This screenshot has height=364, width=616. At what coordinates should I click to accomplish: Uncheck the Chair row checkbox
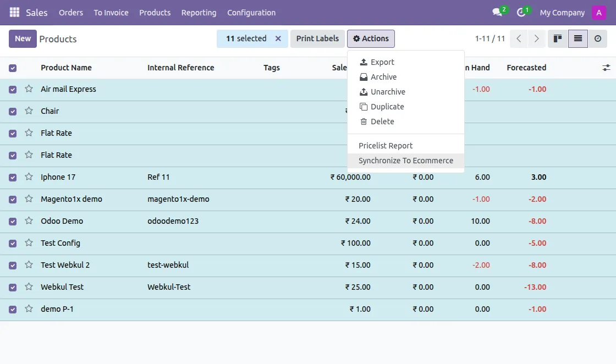(x=13, y=112)
